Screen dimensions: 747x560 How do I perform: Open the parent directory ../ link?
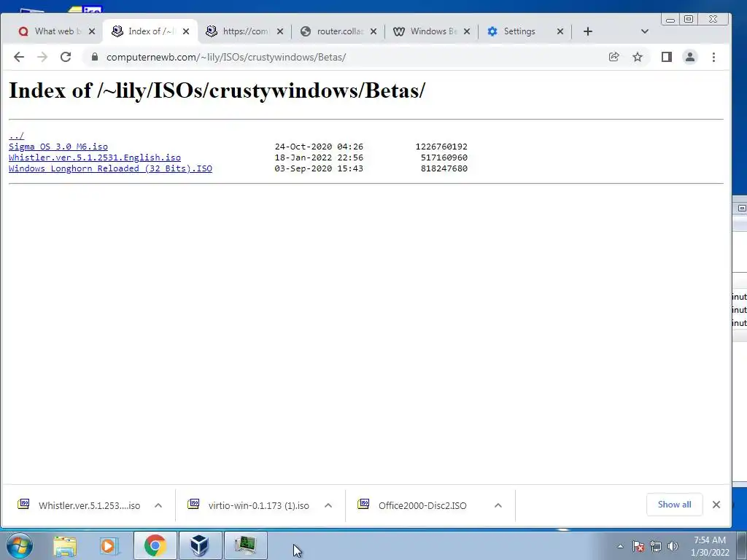tap(16, 136)
